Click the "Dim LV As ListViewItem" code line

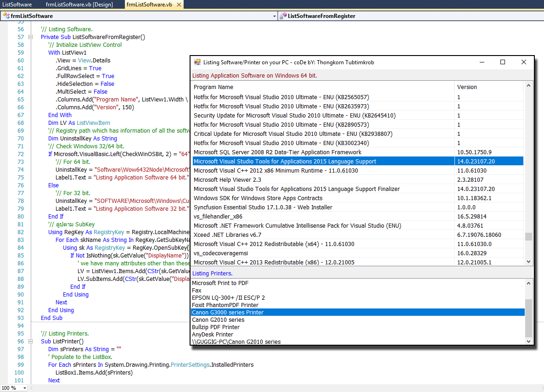(x=79, y=123)
